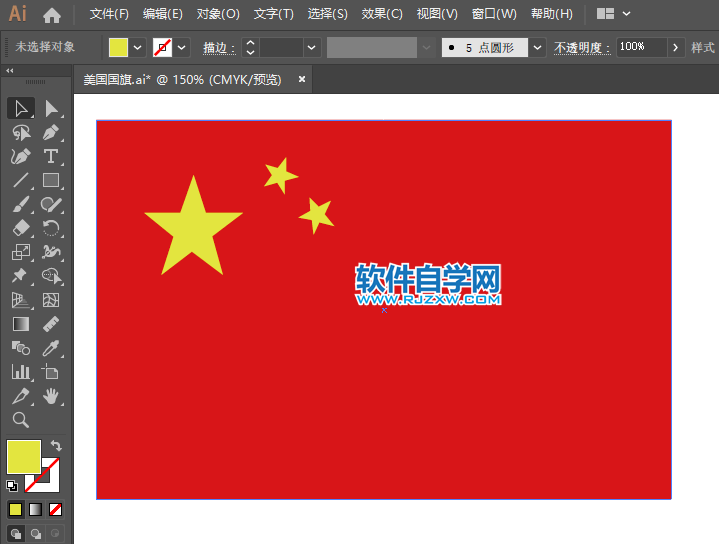Enable Draw Normal mode

point(16,534)
